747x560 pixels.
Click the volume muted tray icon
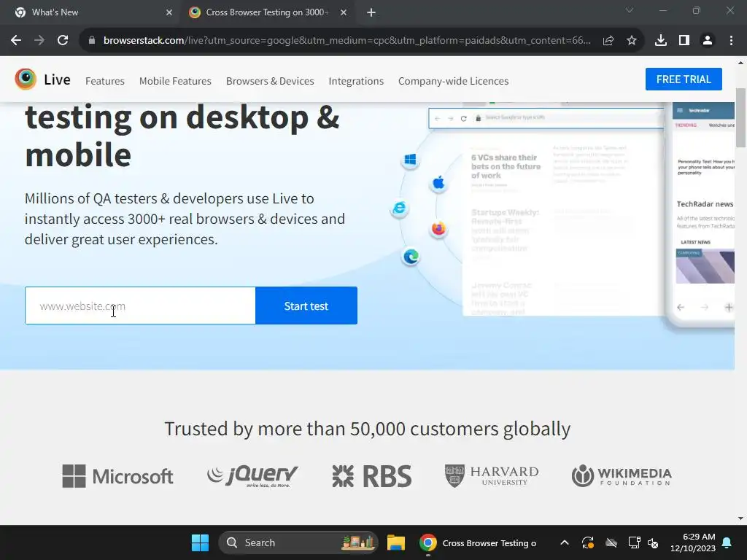click(x=653, y=542)
